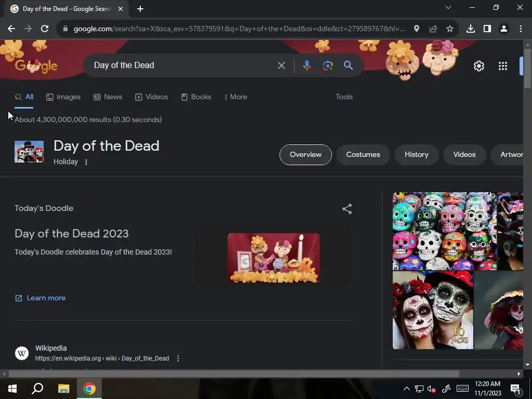
Task: Open options for the Wikipedia result
Action: [x=178, y=358]
